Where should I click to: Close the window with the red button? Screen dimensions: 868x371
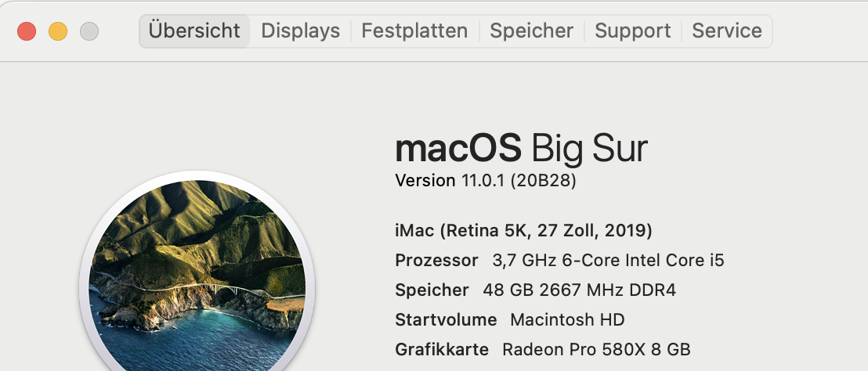click(27, 31)
